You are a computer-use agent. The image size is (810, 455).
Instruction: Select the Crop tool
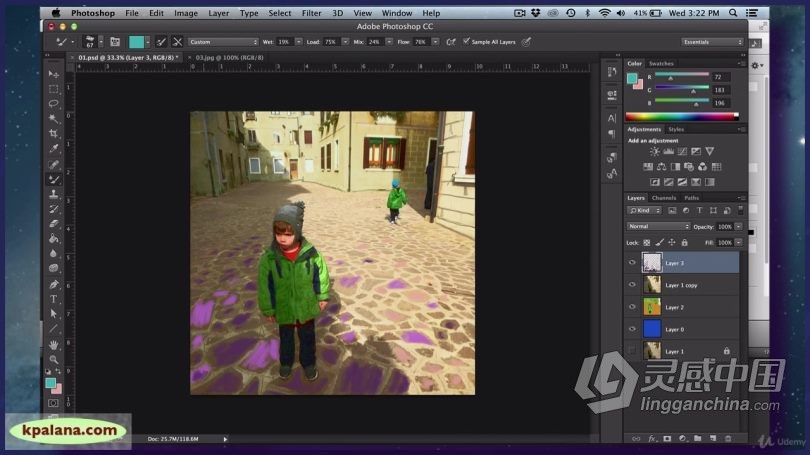53,134
